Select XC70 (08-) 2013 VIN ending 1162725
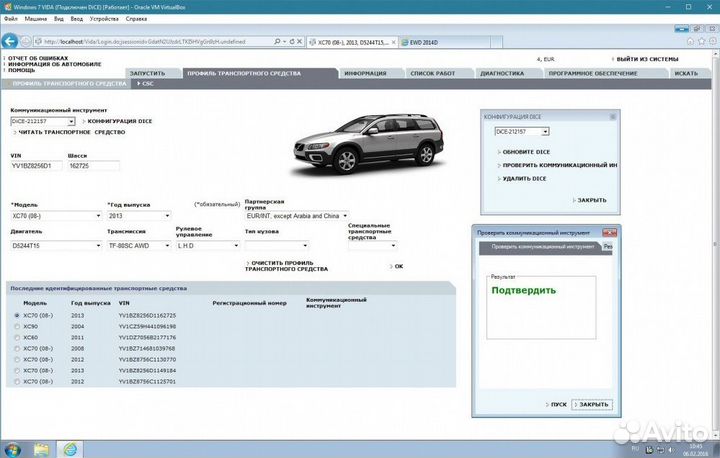The height and width of the screenshot is (458, 720). (17, 316)
